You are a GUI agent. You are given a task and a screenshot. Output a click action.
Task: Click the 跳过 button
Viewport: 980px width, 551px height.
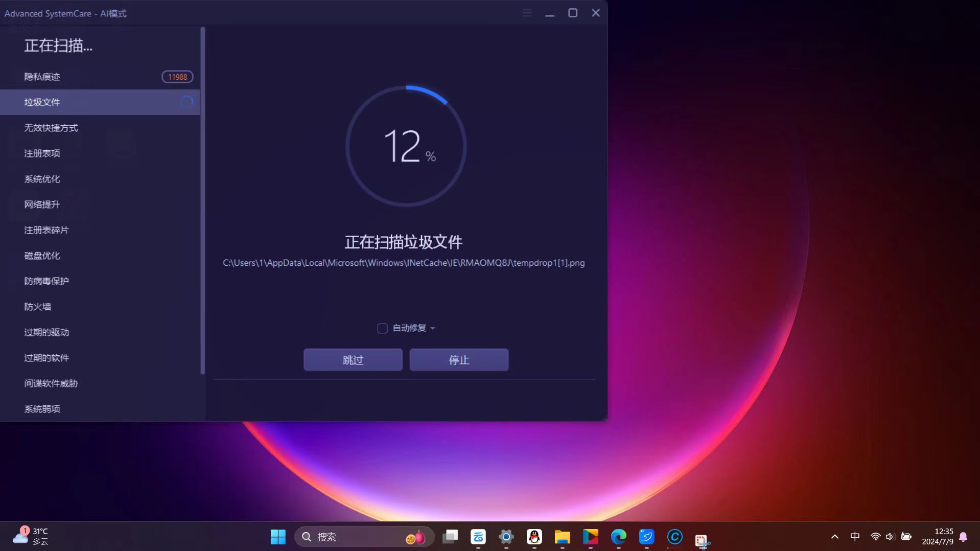click(353, 360)
